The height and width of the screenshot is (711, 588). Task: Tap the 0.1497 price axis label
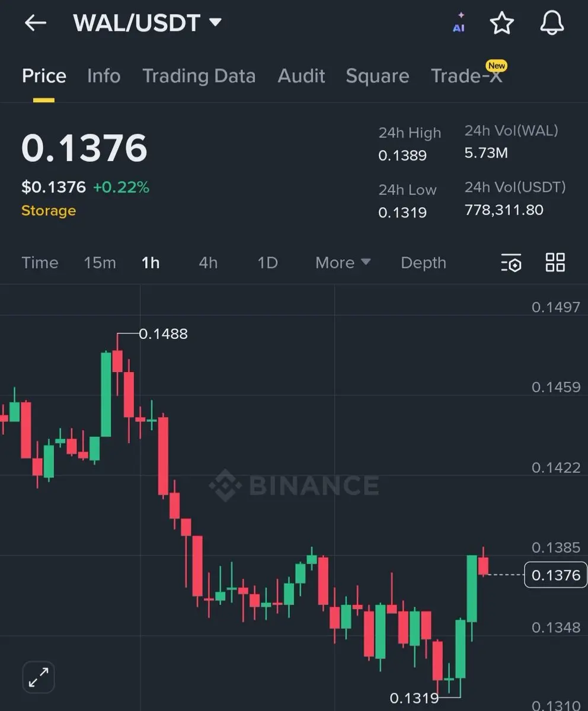tap(555, 306)
